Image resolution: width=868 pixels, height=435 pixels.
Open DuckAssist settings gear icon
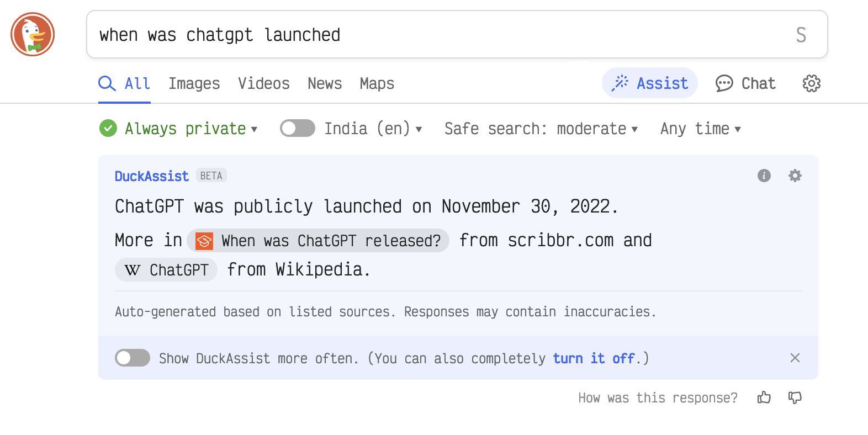coord(795,176)
